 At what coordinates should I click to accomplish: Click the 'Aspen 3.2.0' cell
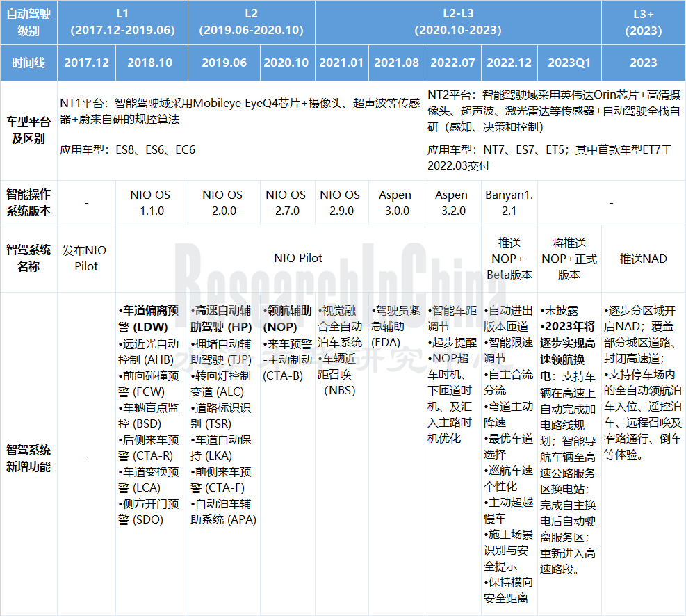coord(452,202)
